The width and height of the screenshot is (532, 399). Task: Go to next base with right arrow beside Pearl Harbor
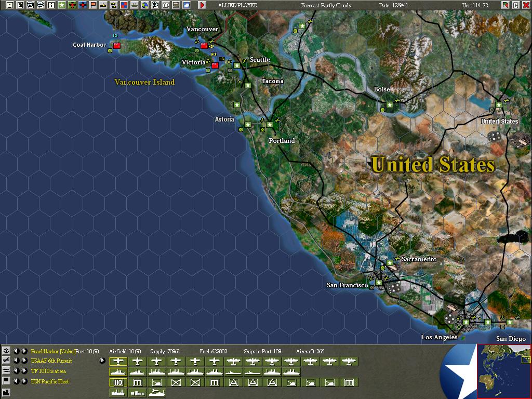tap(24, 351)
